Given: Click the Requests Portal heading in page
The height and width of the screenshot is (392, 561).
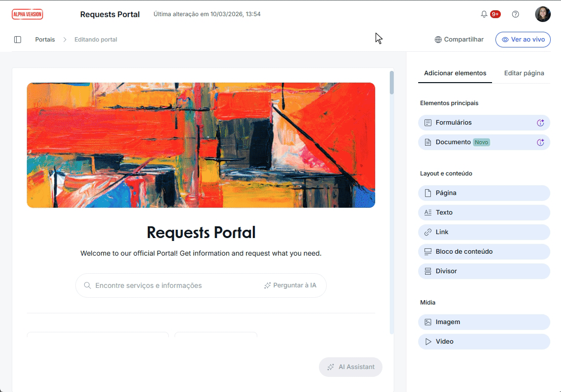Looking at the screenshot, I should tap(201, 233).
